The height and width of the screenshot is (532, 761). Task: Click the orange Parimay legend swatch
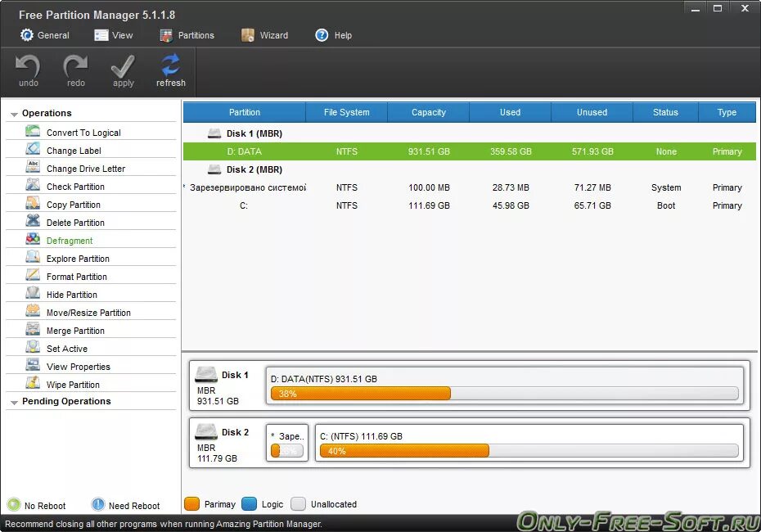(191, 504)
